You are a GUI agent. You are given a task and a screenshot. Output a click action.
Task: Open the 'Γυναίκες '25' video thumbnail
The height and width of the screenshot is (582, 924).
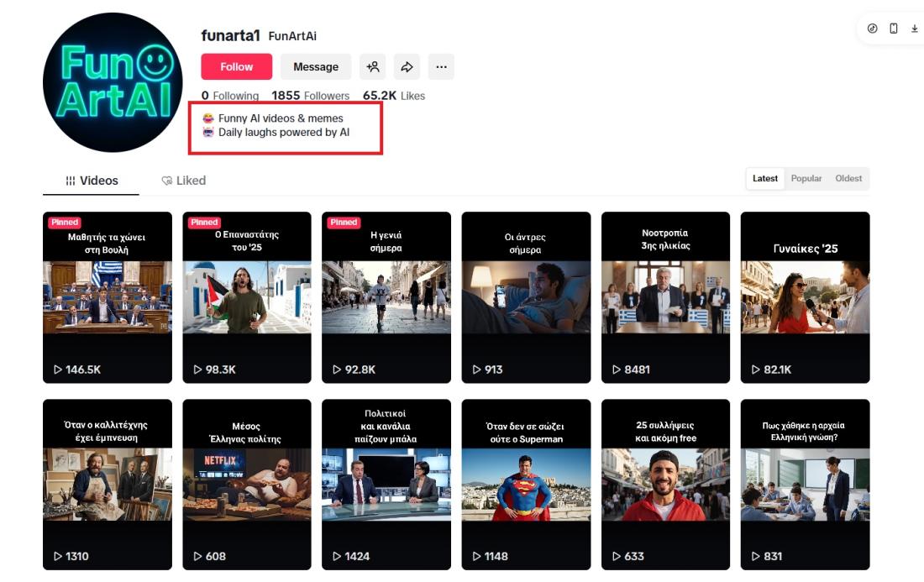point(805,297)
